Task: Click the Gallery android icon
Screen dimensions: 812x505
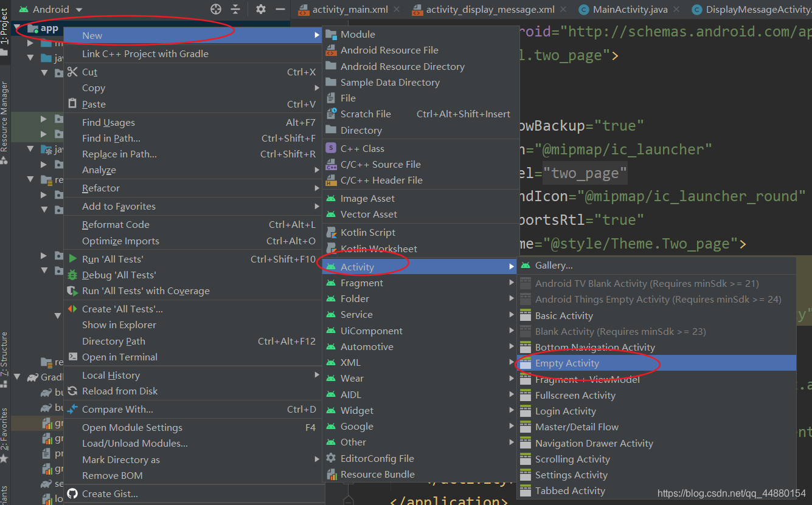Action: [x=526, y=266]
